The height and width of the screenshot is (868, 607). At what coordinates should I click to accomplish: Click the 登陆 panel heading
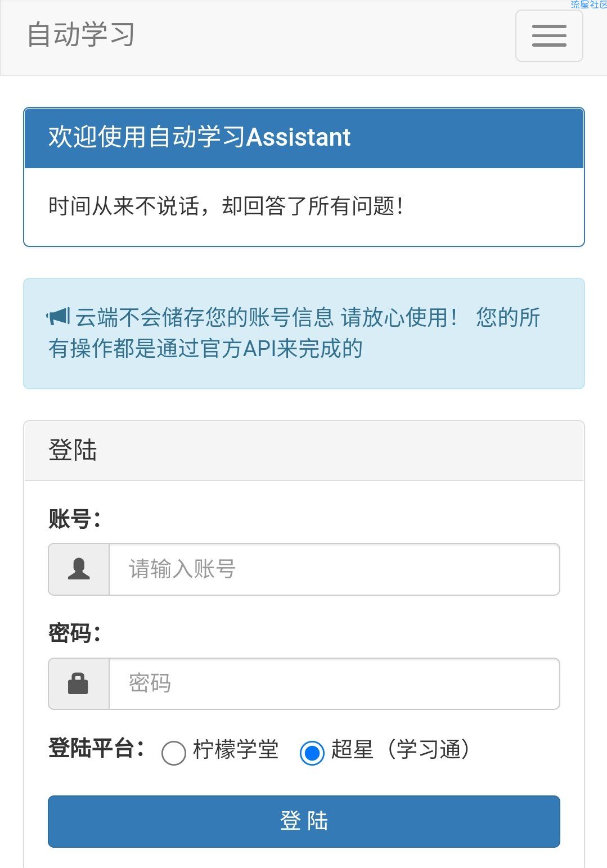pyautogui.click(x=73, y=451)
